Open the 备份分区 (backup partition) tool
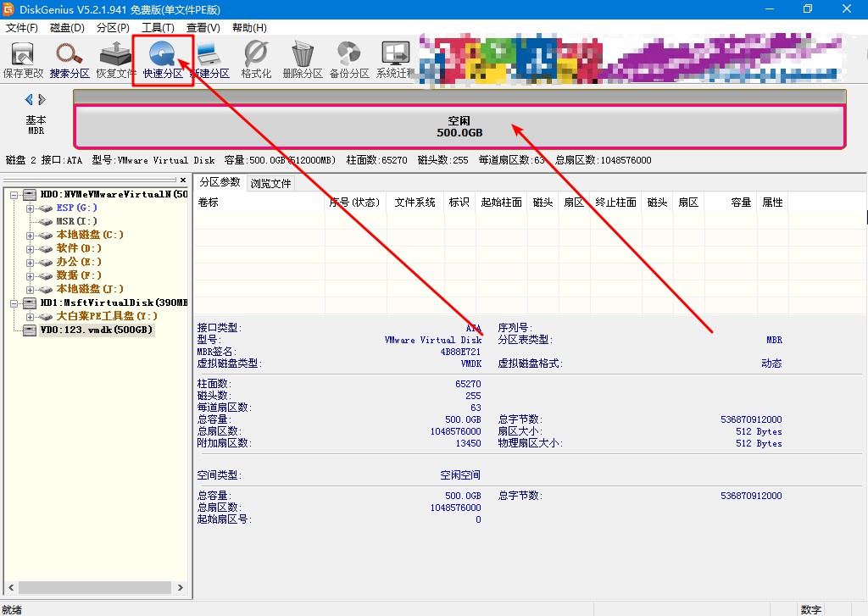The image size is (868, 616). click(x=349, y=57)
